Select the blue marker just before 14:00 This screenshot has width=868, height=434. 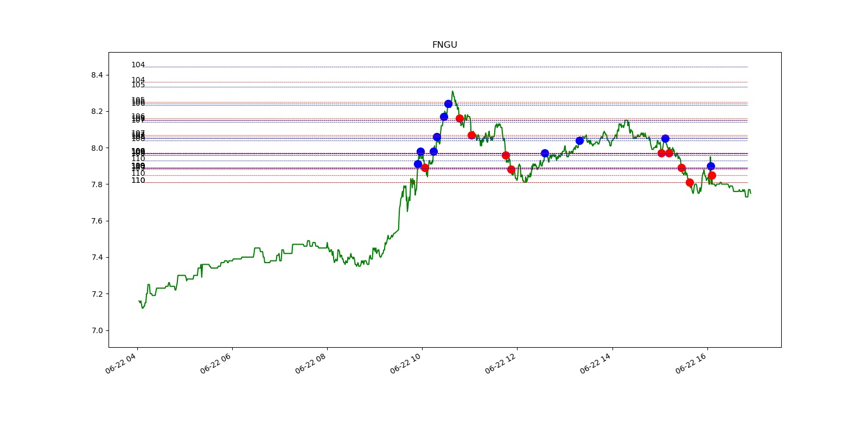coord(579,141)
